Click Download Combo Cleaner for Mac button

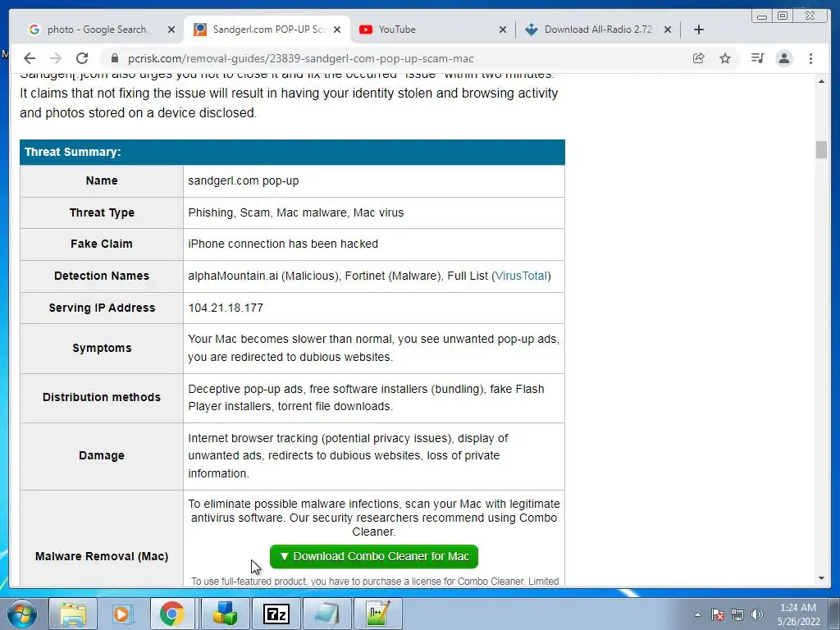[x=374, y=557]
